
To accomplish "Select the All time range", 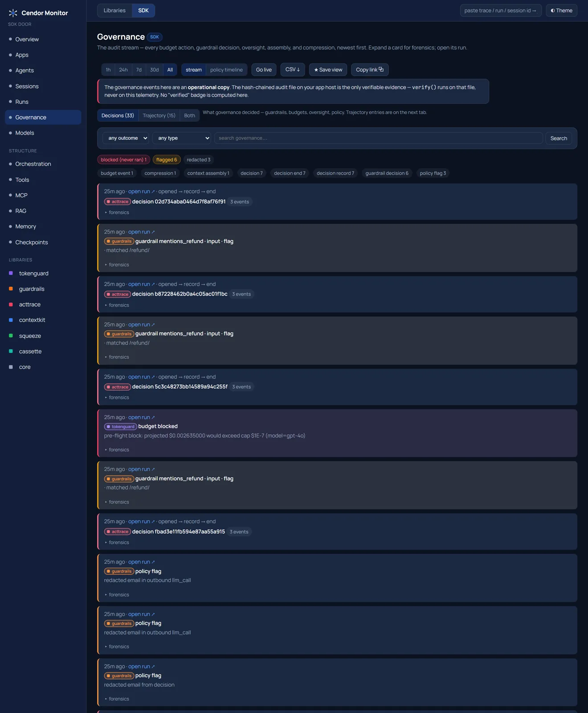I will [x=170, y=70].
